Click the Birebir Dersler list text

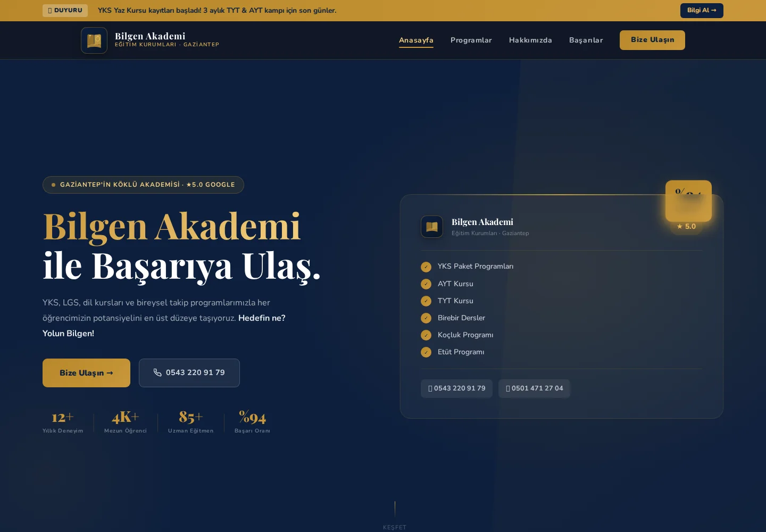461,318
